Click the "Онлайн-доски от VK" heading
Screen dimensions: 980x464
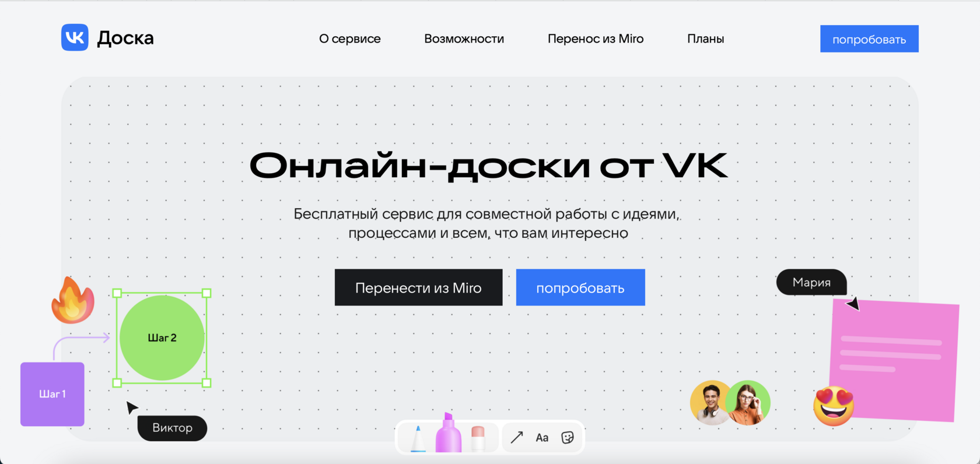(x=488, y=166)
